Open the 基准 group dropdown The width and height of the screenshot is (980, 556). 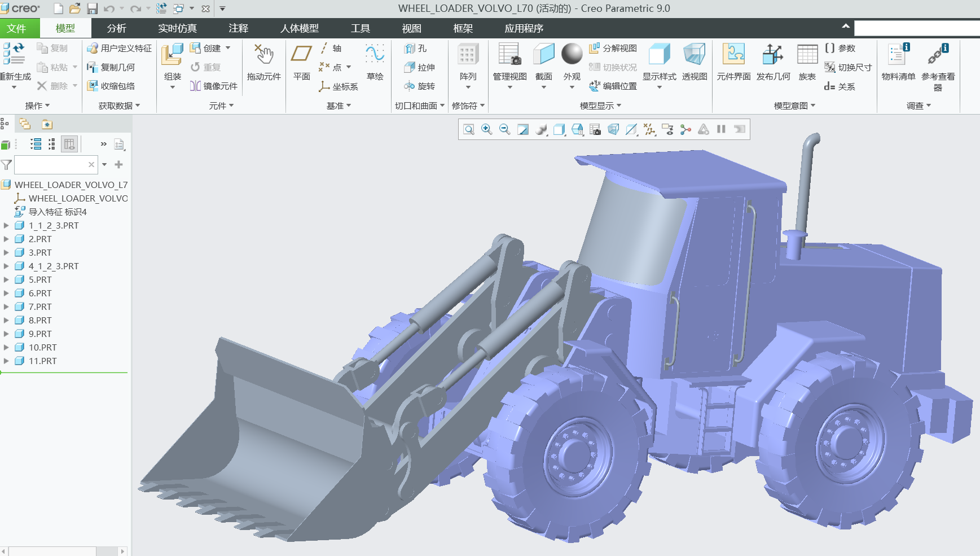(x=339, y=106)
